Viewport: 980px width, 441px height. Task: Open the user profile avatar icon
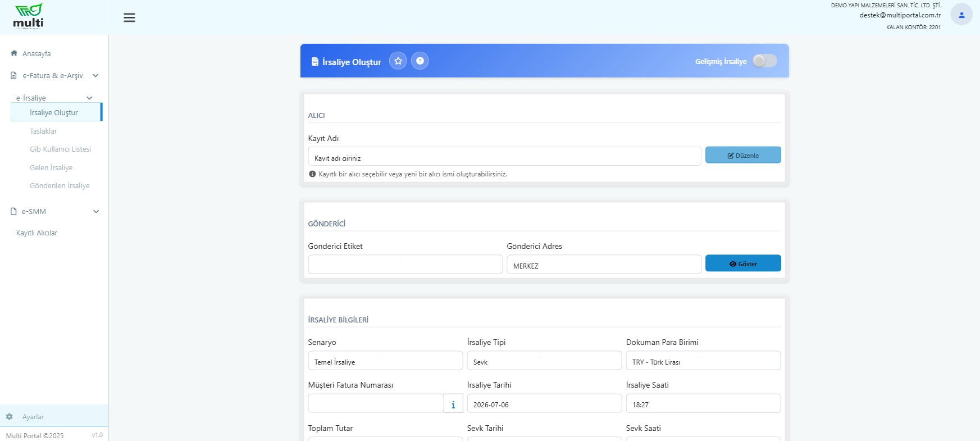point(961,15)
